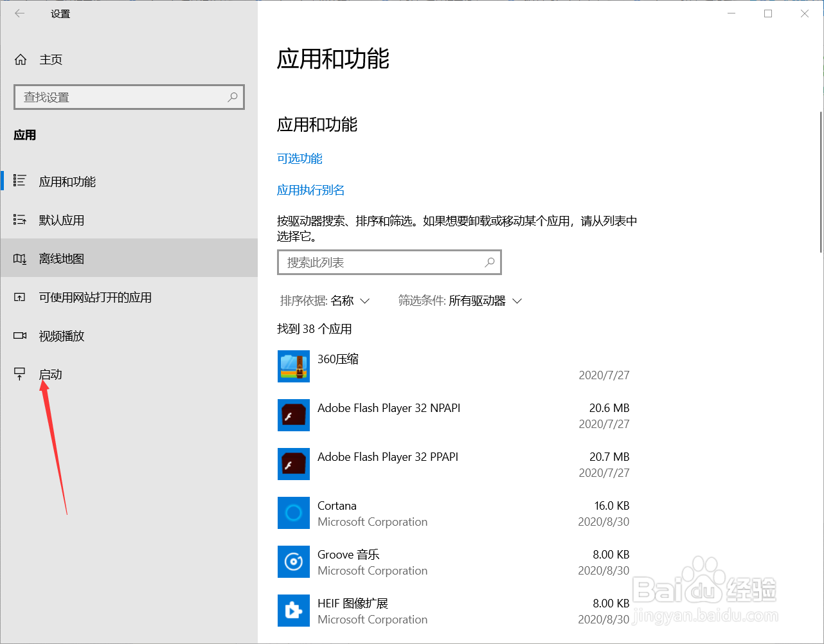Click the 可使用网站打开的应用 icon
Viewport: 824px width, 644px height.
tap(20, 297)
